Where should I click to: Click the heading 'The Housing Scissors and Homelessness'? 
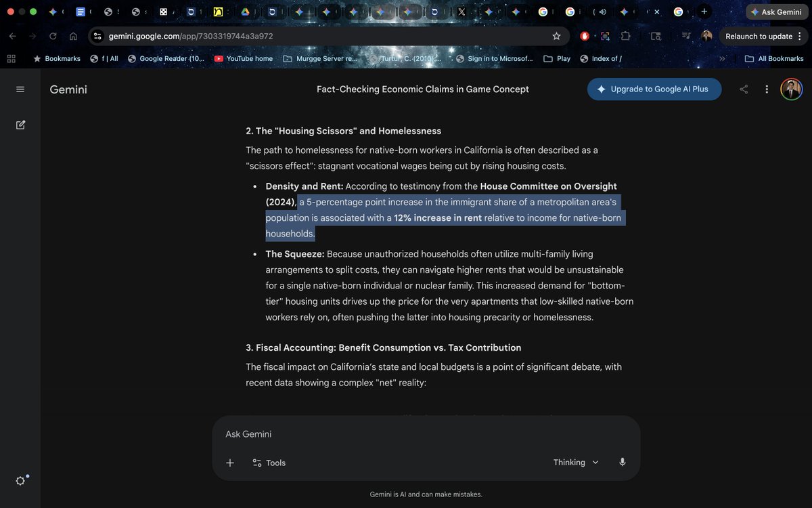(343, 131)
